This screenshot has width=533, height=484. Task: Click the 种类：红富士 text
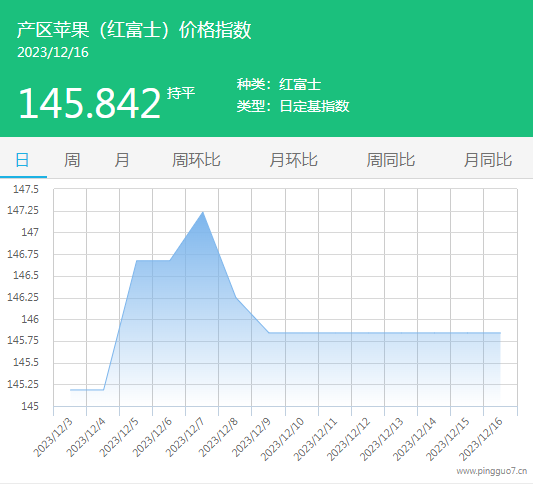click(279, 84)
